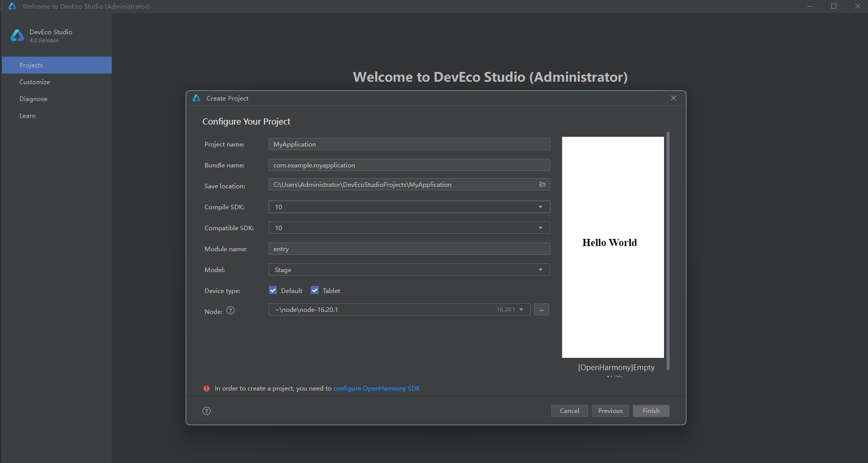Click the Configure Your Project heading
Screen dimensions: 868x463
click(x=246, y=121)
